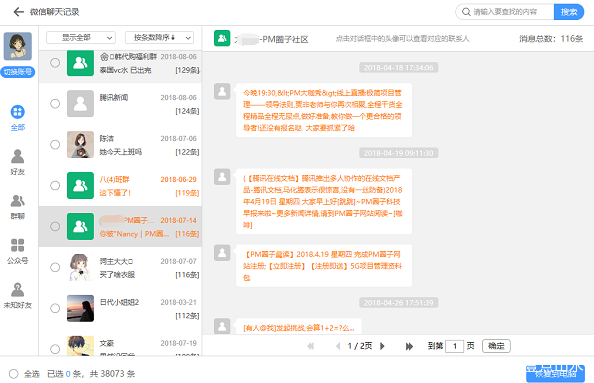Check the radio for 文豪 chat

point(55,349)
